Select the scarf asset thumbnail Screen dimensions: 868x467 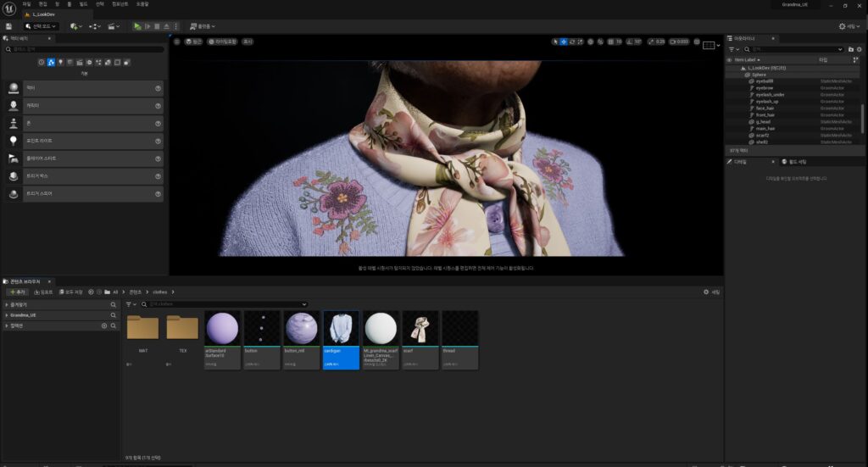coord(420,328)
